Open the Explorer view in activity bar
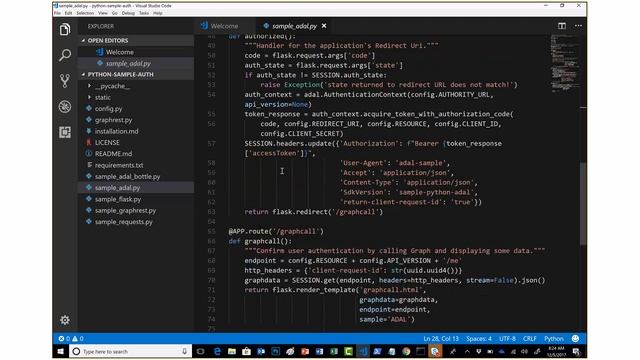 65,29
